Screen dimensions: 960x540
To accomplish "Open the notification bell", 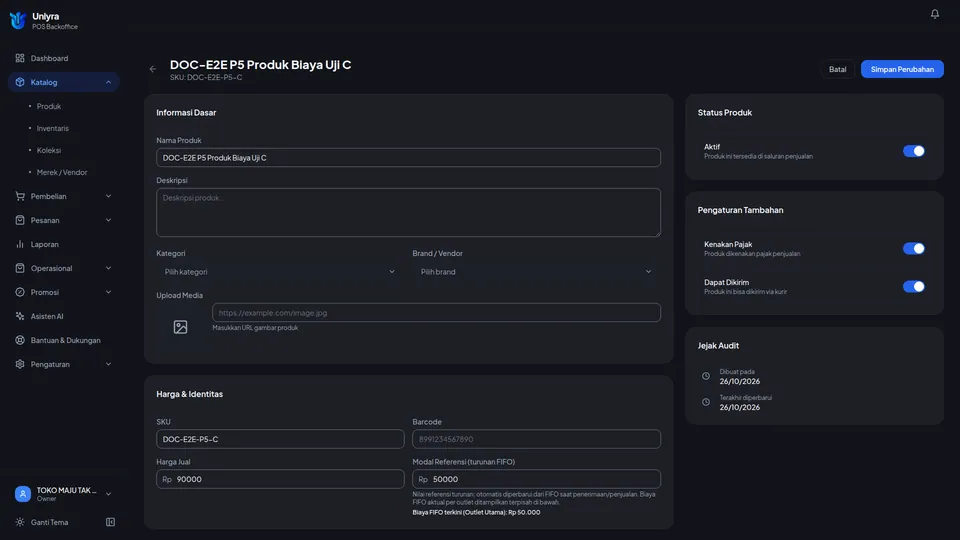I will [x=934, y=13].
